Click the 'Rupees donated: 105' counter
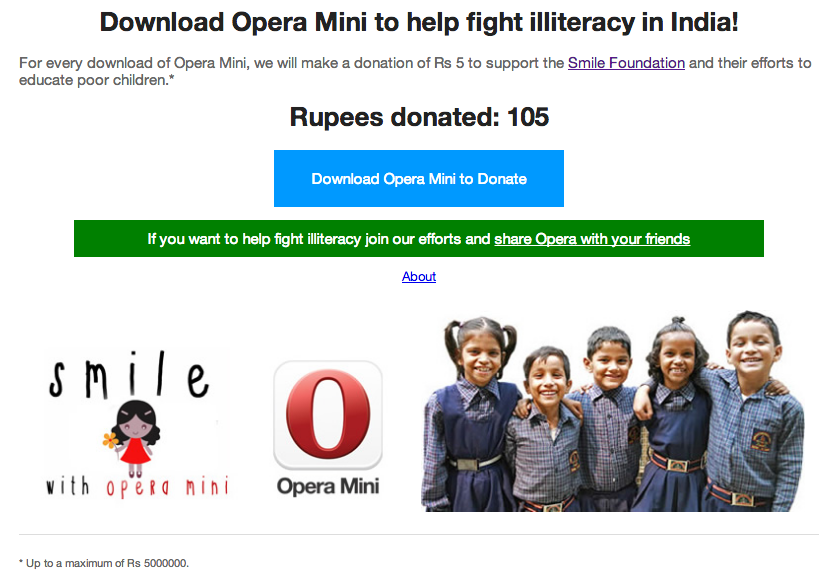 coord(419,117)
